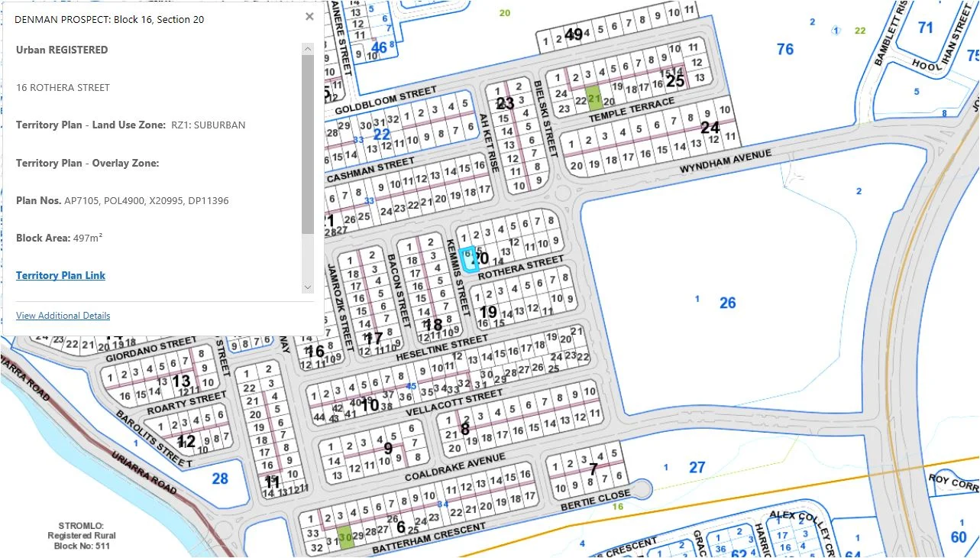Click View Additional Details link
The width and height of the screenshot is (980, 558).
point(63,316)
